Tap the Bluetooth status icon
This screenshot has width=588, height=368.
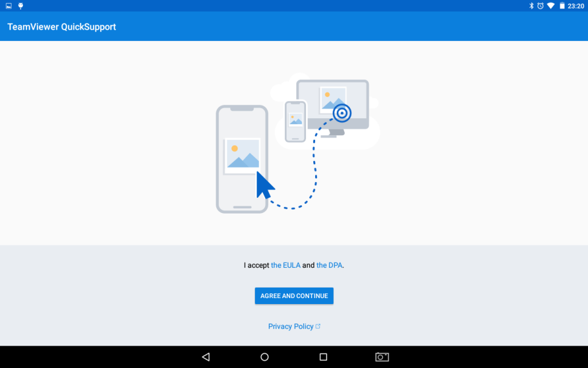click(531, 5)
